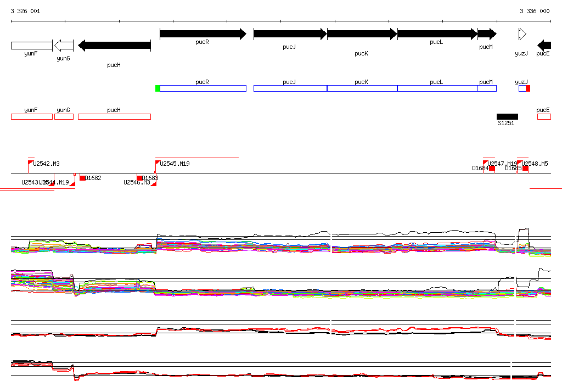Click the black pucR gene arrow

click(203, 34)
